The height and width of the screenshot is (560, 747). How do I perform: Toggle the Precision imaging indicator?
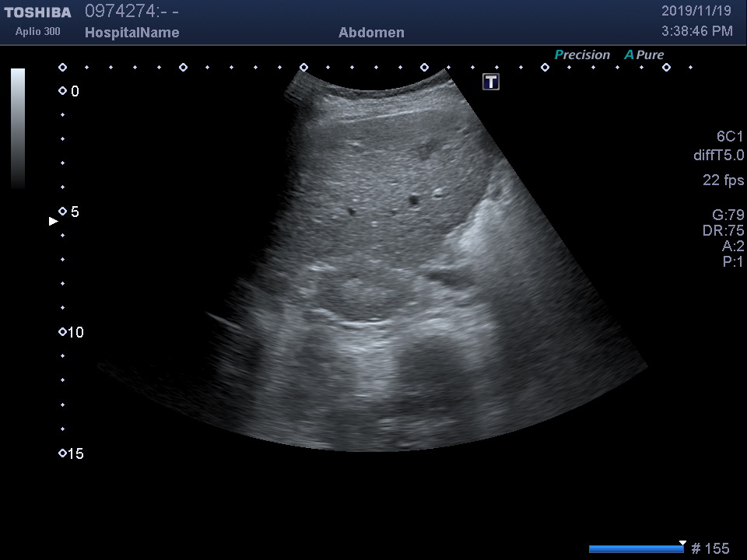pos(582,55)
